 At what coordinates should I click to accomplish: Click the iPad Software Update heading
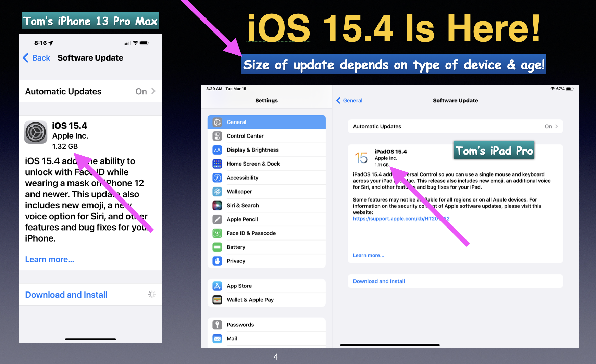455,101
